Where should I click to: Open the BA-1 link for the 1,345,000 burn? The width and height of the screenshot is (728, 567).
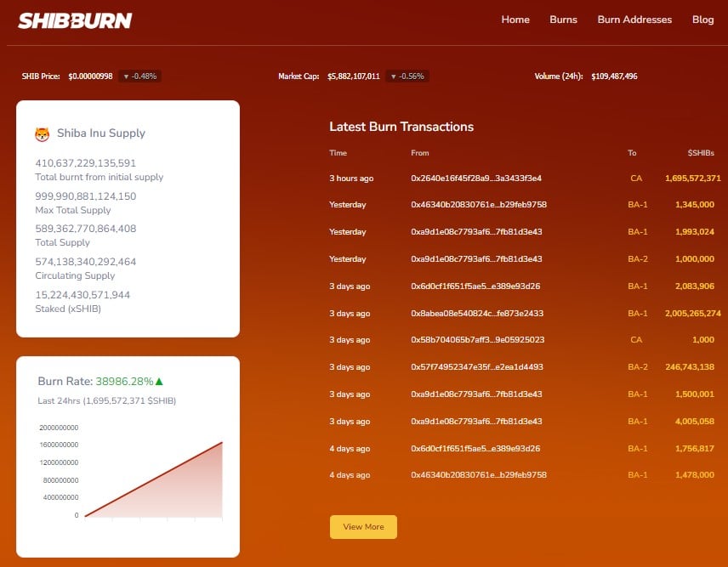click(638, 205)
